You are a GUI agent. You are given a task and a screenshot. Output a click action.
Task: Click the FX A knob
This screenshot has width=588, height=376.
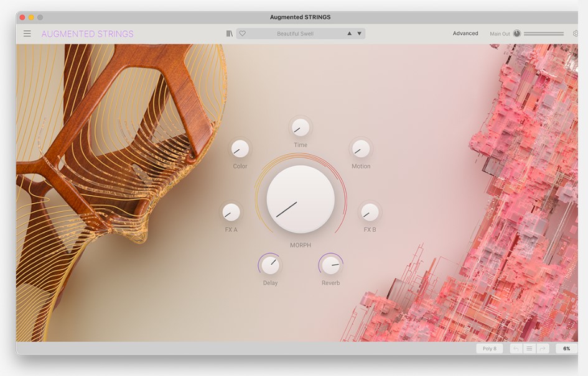(x=231, y=213)
